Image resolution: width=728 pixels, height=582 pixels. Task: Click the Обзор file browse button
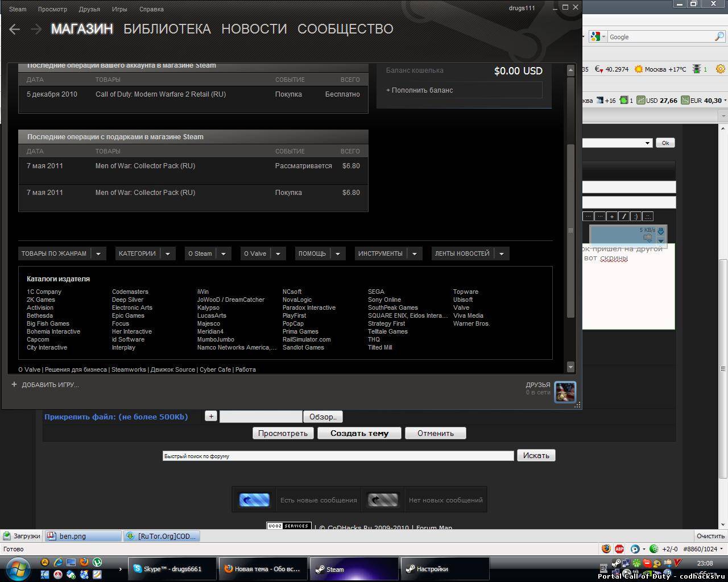[x=322, y=417]
